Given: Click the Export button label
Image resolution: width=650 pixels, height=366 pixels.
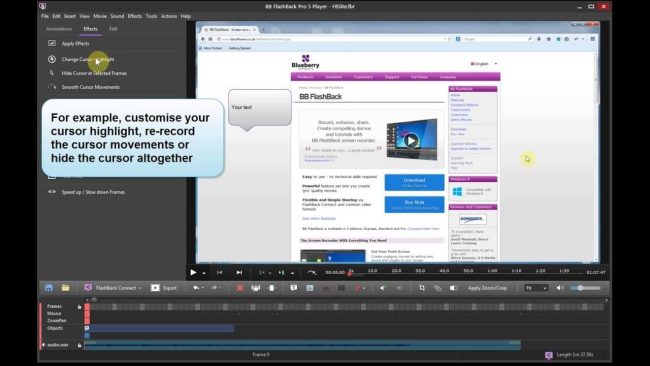Looking at the screenshot, I should pos(170,288).
